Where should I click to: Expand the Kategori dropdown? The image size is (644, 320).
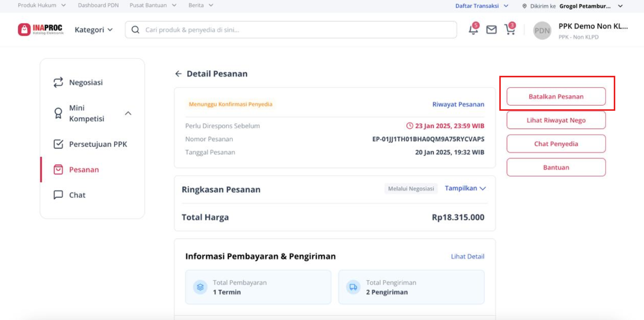[x=93, y=30]
